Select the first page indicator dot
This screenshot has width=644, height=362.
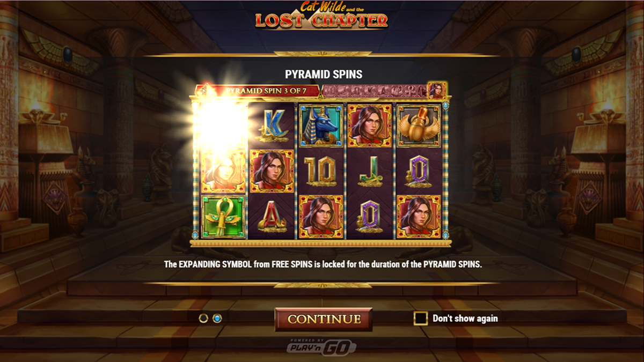(203, 319)
